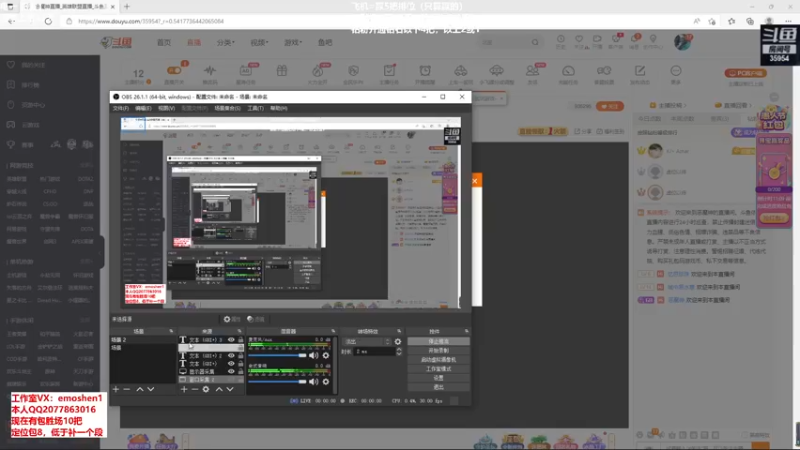Open 设置 from OBS controls

pyautogui.click(x=439, y=378)
